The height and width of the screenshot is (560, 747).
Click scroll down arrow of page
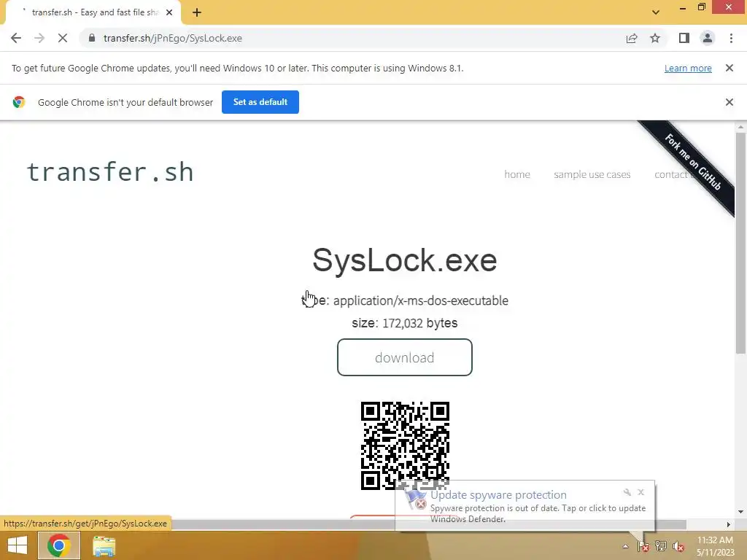point(740,512)
